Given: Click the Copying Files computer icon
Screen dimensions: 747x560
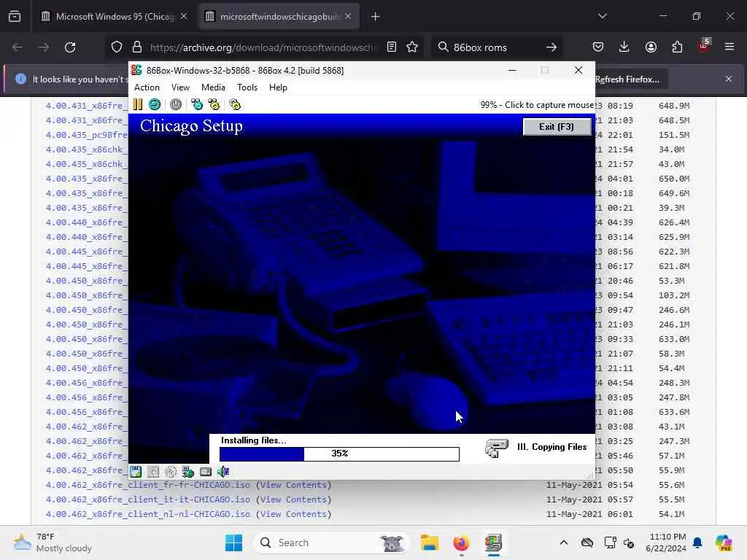Looking at the screenshot, I should click(496, 448).
